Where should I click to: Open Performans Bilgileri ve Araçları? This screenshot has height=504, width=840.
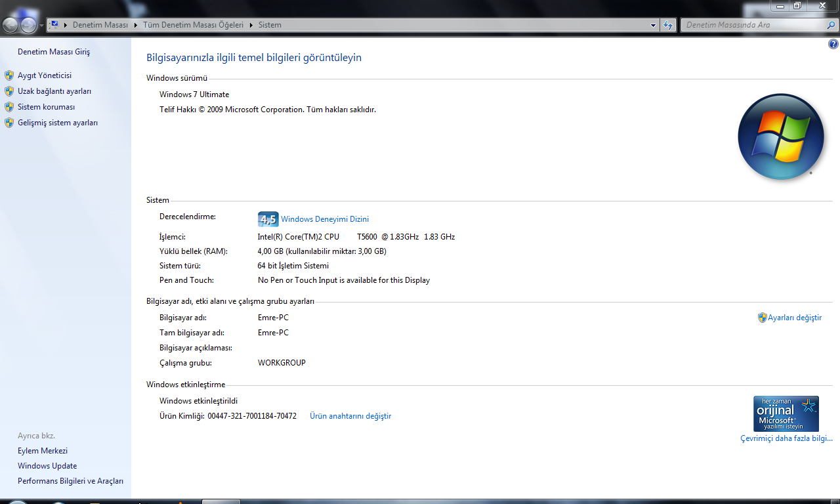click(70, 481)
